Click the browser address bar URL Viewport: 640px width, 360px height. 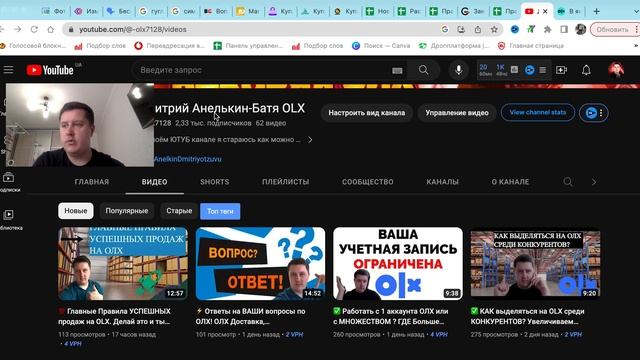[133, 29]
